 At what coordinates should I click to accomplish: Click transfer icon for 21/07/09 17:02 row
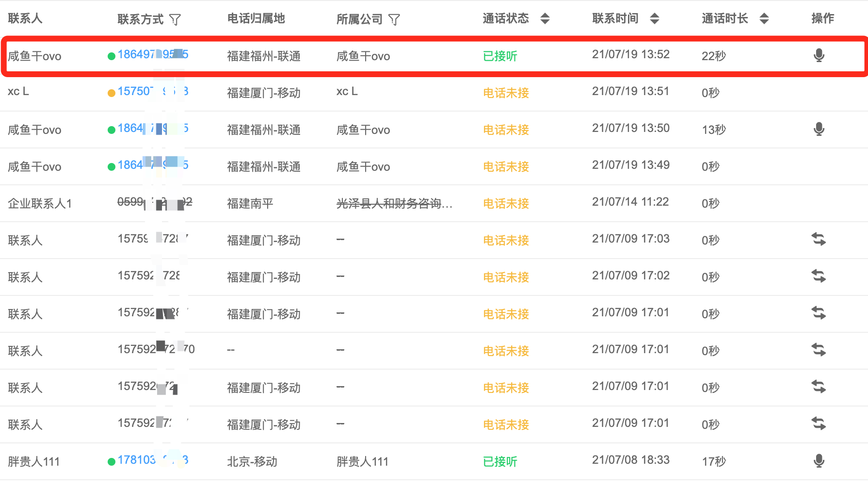819,276
